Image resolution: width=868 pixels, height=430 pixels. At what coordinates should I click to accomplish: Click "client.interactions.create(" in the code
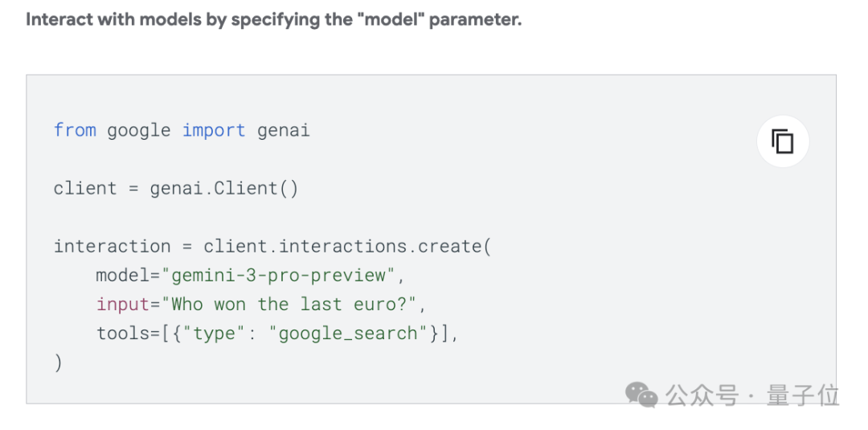[x=347, y=246]
